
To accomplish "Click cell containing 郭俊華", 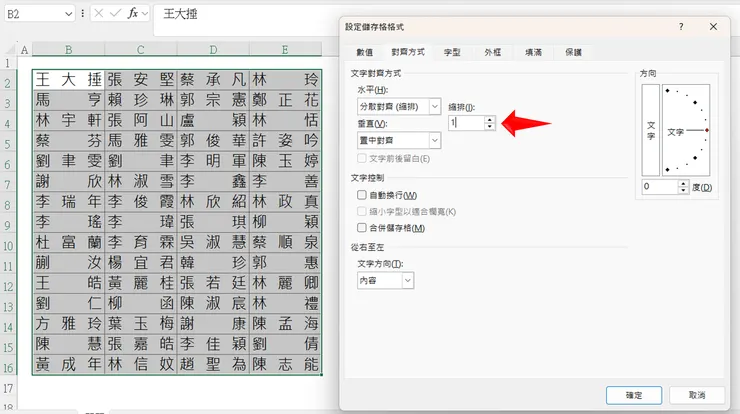I will click(x=213, y=141).
